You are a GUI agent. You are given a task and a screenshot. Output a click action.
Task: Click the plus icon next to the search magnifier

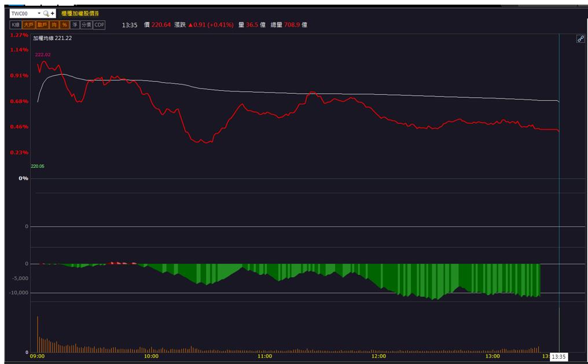click(x=53, y=13)
